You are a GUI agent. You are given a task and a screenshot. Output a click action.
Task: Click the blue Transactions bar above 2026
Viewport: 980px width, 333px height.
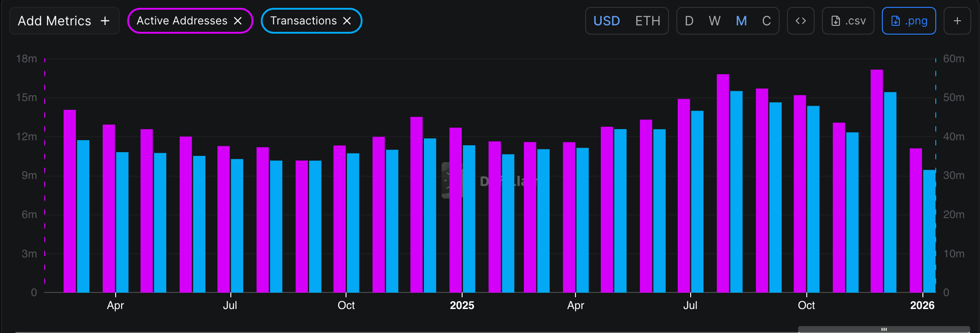tap(929, 231)
